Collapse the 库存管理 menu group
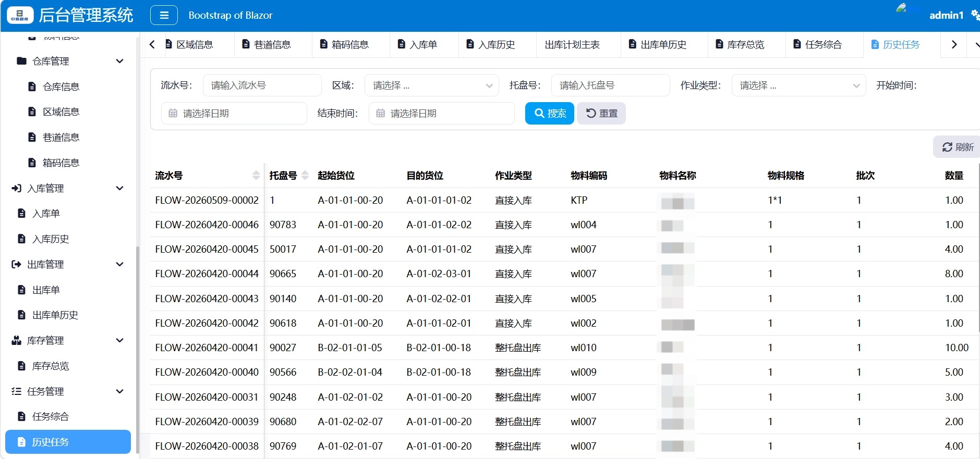This screenshot has height=459, width=980. [119, 340]
